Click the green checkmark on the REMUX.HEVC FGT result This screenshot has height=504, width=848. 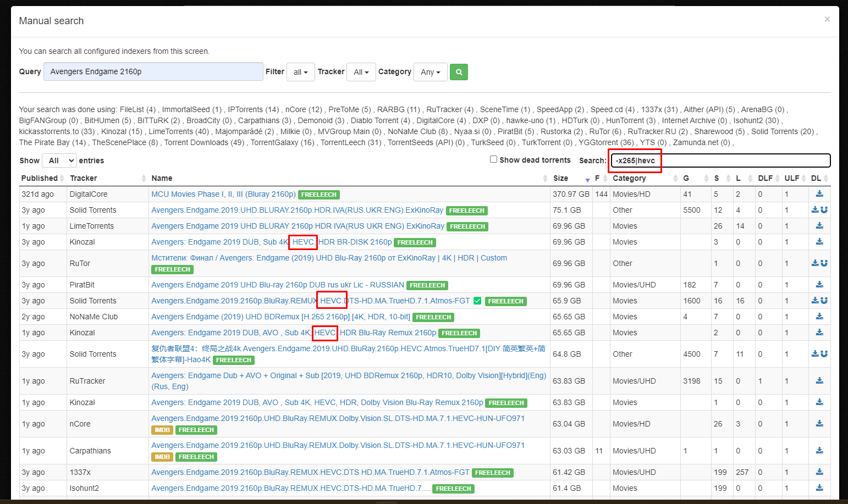point(477,301)
